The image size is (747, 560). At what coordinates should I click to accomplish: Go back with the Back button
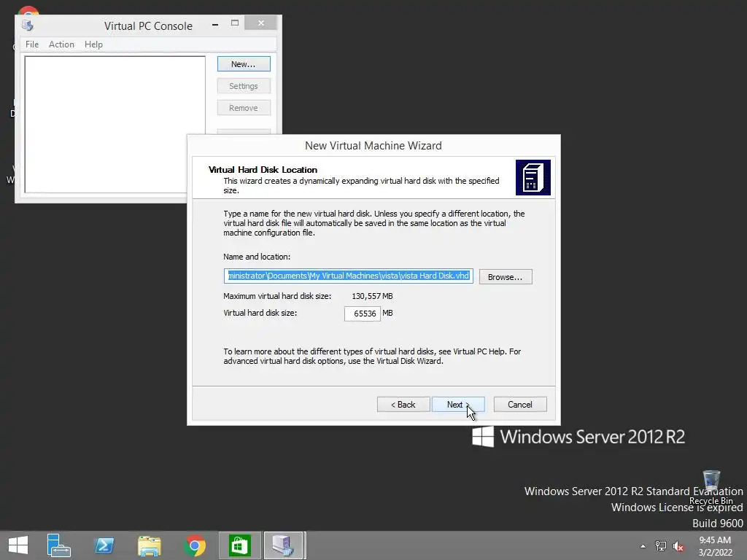403,404
